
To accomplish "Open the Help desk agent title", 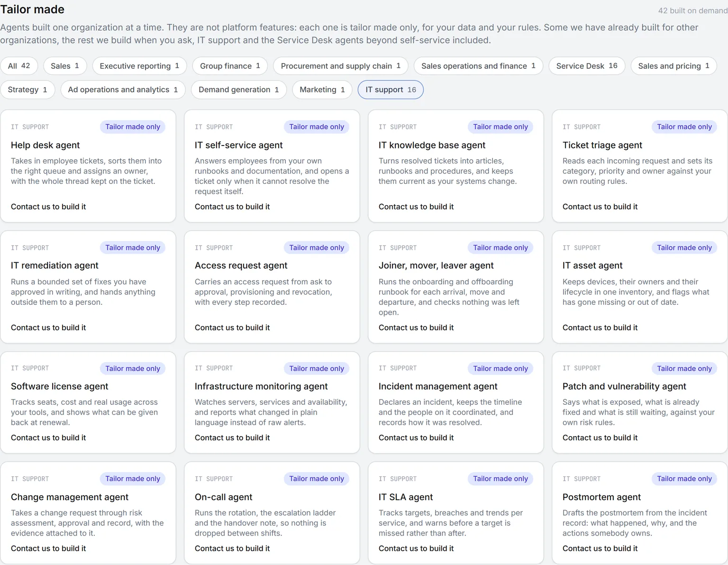I will point(45,145).
